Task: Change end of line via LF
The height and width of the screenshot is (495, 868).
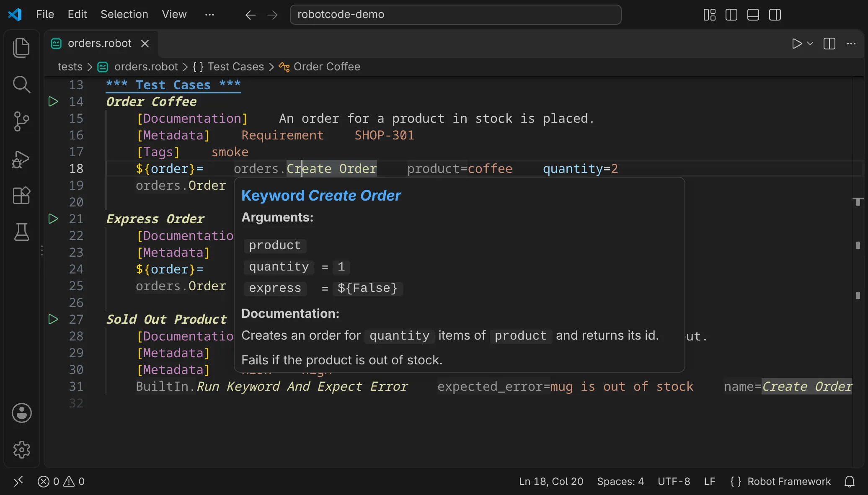Action: (x=709, y=482)
